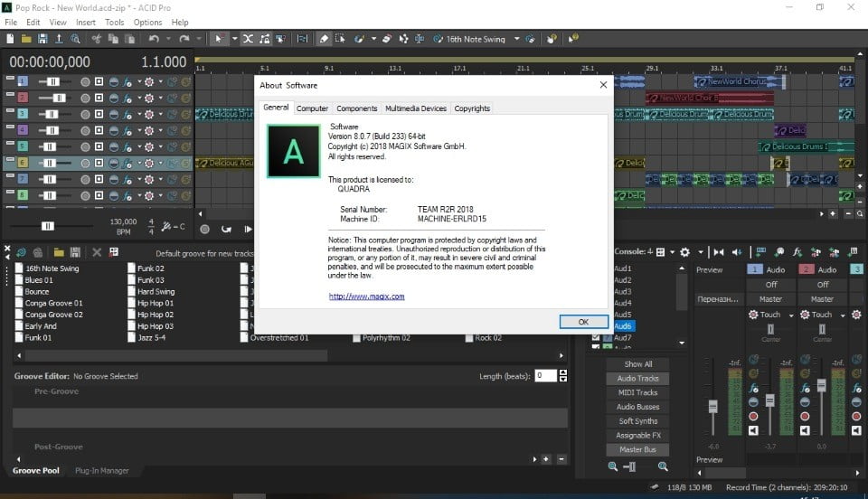
Task: Arm track 2 for record
Action: pyautogui.click(x=85, y=99)
